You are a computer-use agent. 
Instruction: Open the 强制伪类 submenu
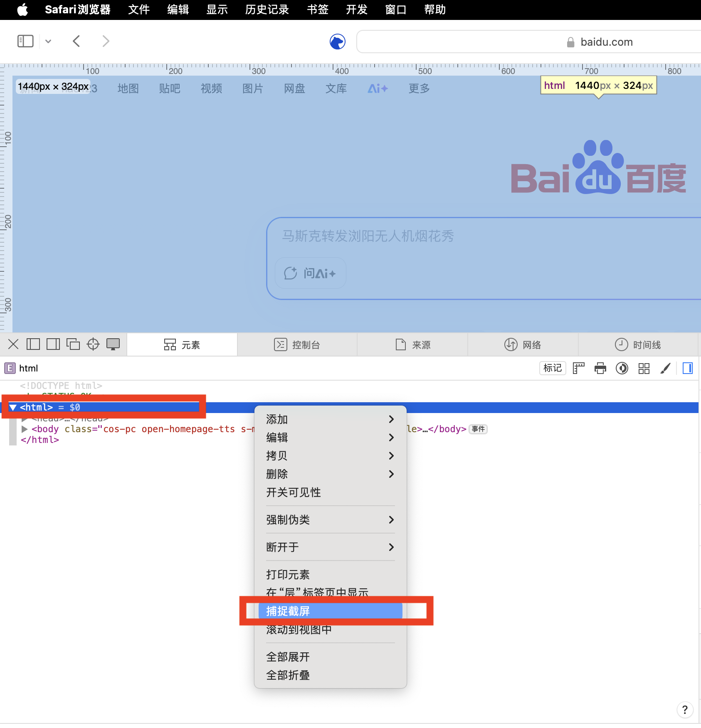tap(330, 520)
